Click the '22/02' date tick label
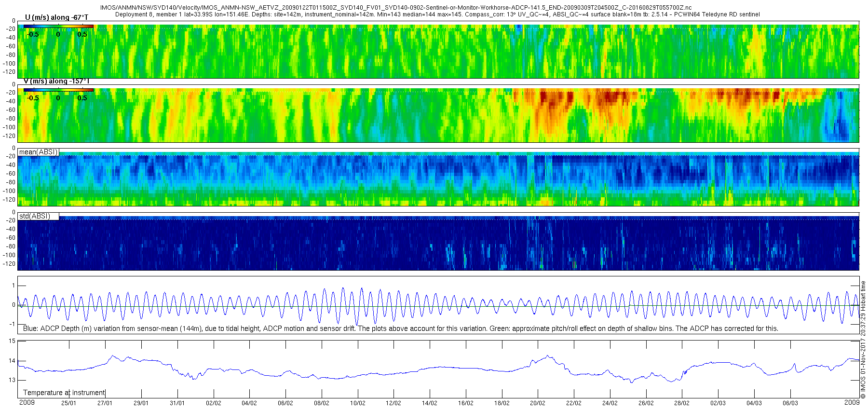Image resolution: width=868 pixels, height=410 pixels. point(574,403)
